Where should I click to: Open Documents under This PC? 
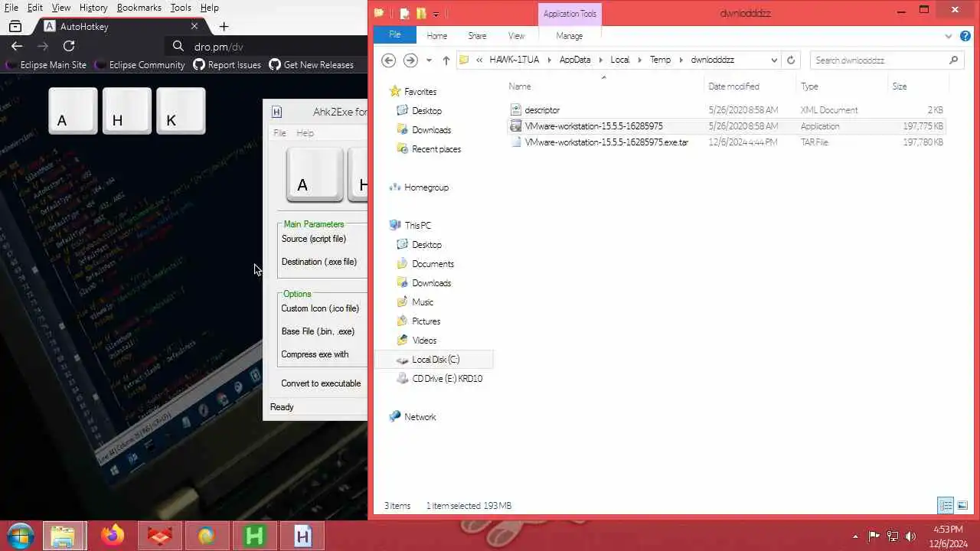click(x=433, y=264)
